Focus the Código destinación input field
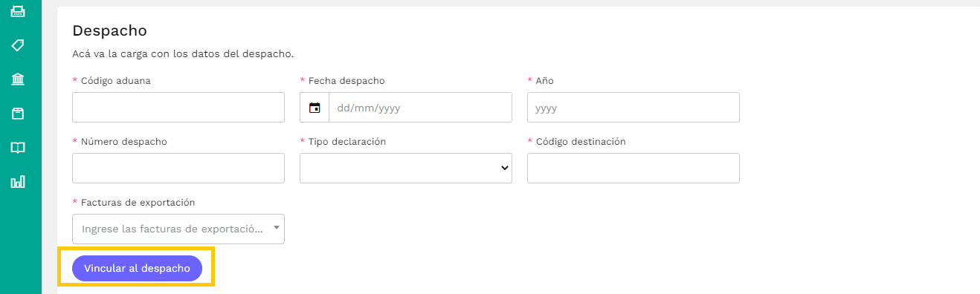Image resolution: width=980 pixels, height=294 pixels. tap(634, 168)
